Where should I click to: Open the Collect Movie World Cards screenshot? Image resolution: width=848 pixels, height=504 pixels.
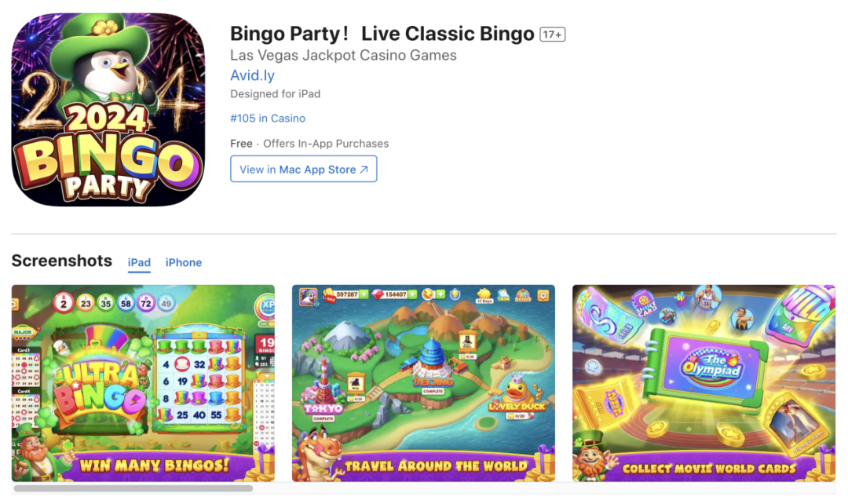tap(704, 383)
